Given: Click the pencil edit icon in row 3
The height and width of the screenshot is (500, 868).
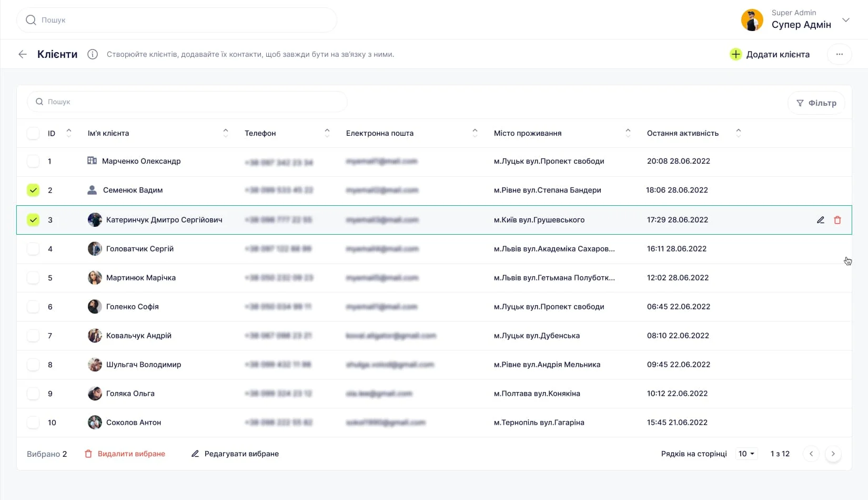Looking at the screenshot, I should [x=820, y=220].
